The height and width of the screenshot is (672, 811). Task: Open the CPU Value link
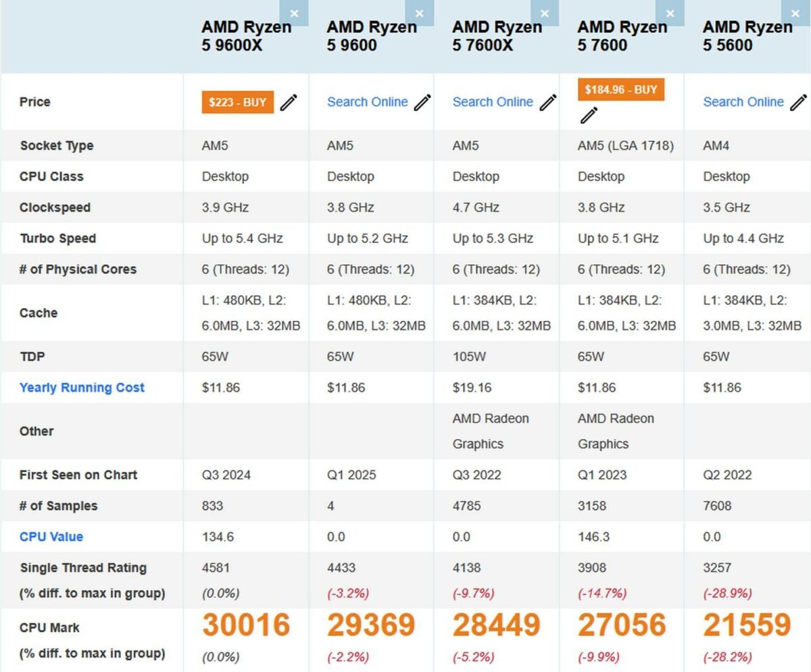coord(51,536)
